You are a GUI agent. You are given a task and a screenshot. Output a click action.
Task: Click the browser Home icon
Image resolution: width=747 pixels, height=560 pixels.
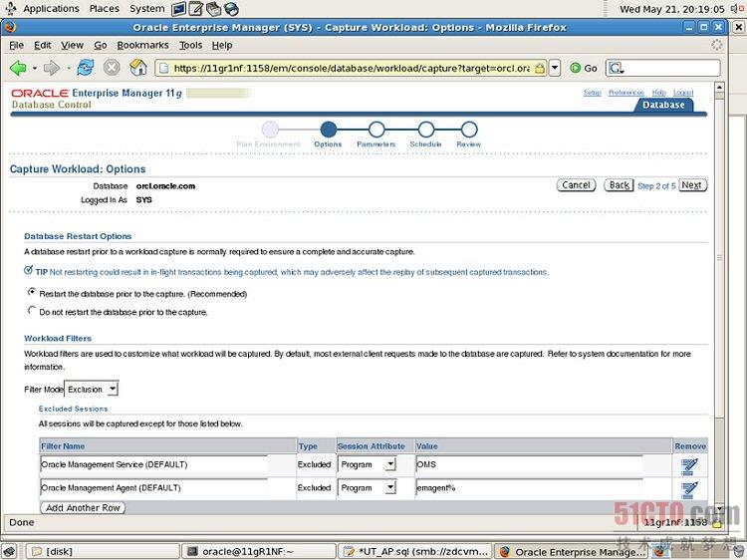(138, 68)
